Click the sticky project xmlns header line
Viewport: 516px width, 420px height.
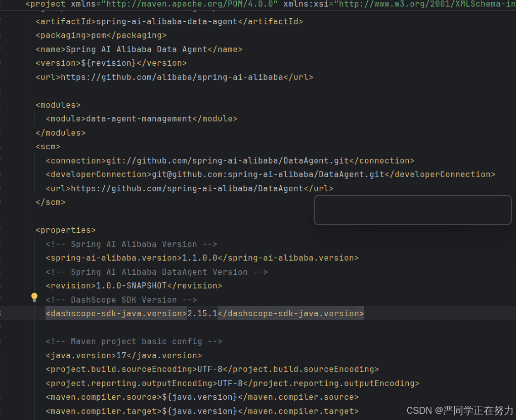point(271,4)
